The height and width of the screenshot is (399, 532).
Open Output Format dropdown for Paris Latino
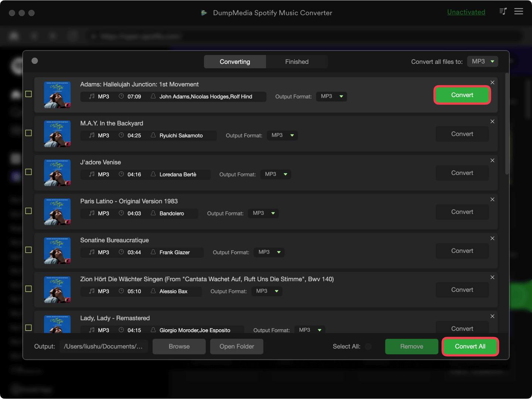[x=263, y=213]
